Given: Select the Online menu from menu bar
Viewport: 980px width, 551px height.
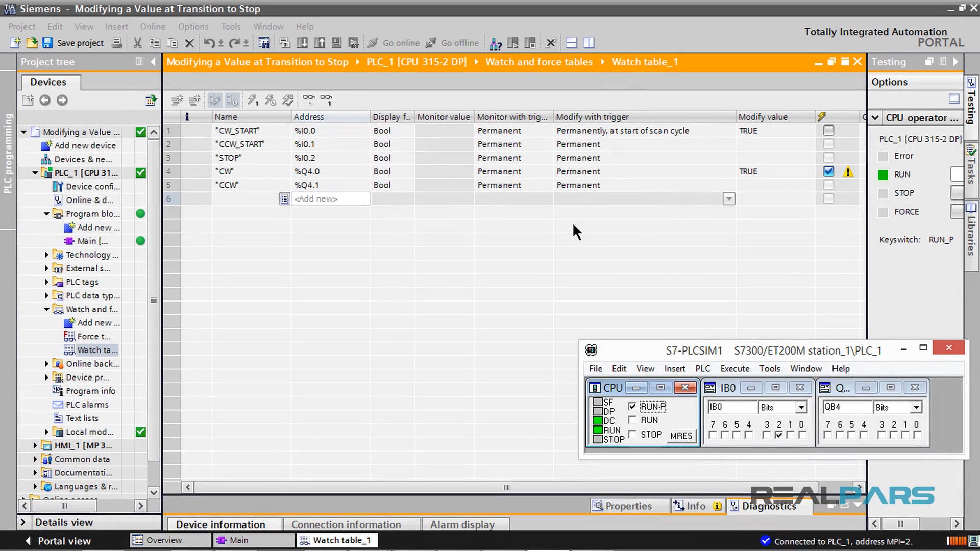Looking at the screenshot, I should tap(153, 26).
